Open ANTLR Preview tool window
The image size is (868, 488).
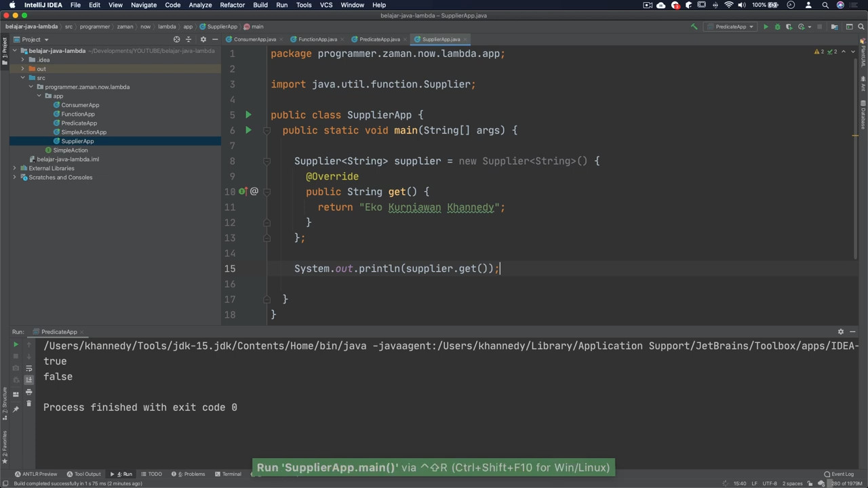pos(37,474)
